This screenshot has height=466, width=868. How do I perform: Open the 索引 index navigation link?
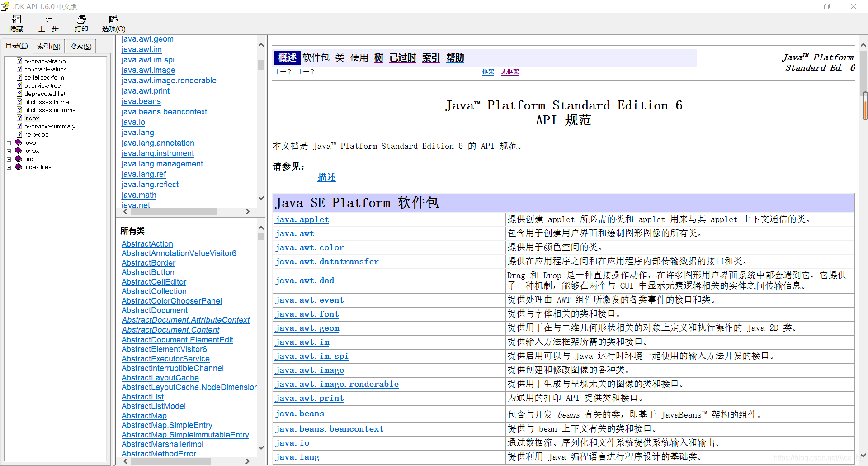point(431,57)
